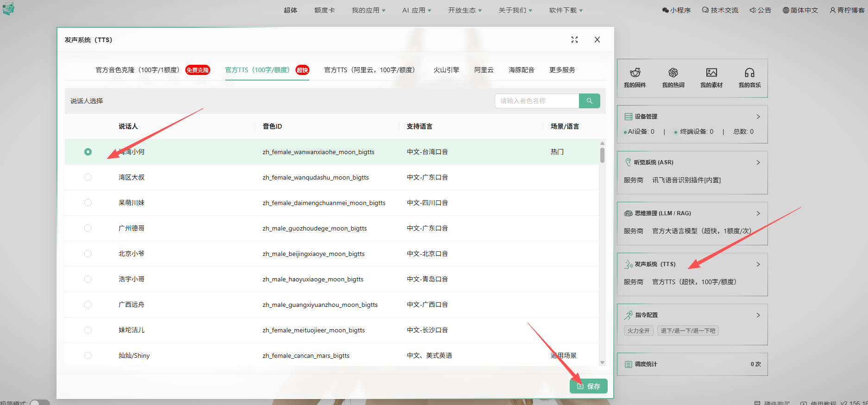This screenshot has width=868, height=405.
Task: Click the 小程序 WeChat icon
Action: coord(665,10)
